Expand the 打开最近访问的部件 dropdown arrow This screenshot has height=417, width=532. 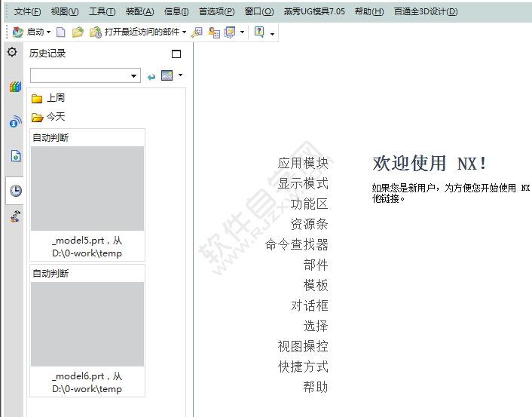click(x=184, y=32)
